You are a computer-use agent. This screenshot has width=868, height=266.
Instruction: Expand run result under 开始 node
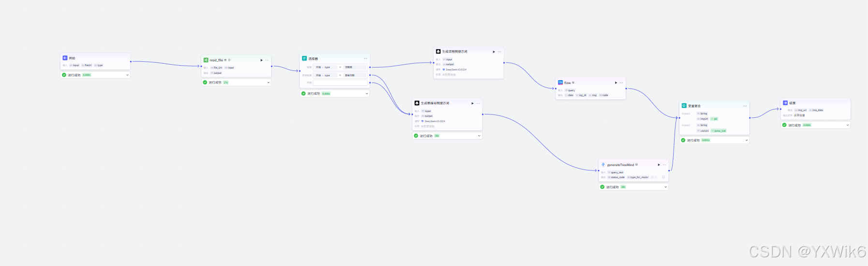coord(127,75)
